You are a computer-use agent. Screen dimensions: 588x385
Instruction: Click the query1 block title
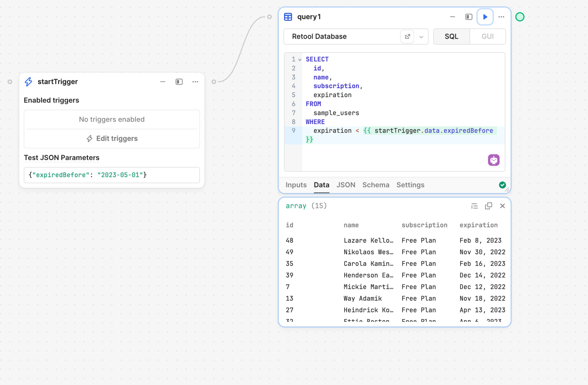point(309,17)
